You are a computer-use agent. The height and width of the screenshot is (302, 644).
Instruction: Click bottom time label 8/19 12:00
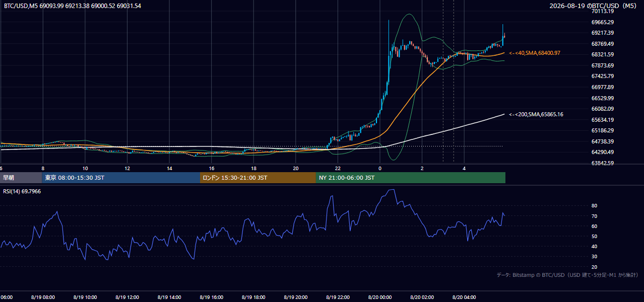(x=127, y=297)
